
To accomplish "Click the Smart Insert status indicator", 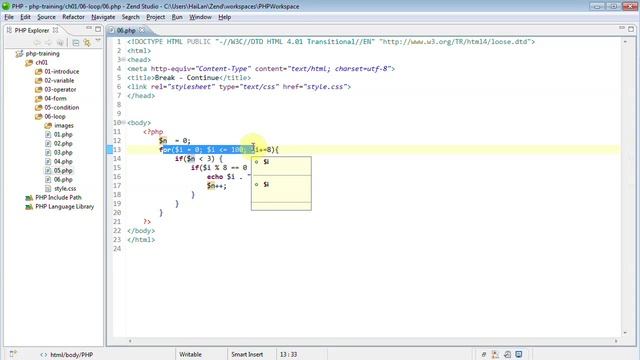I will (x=247, y=354).
